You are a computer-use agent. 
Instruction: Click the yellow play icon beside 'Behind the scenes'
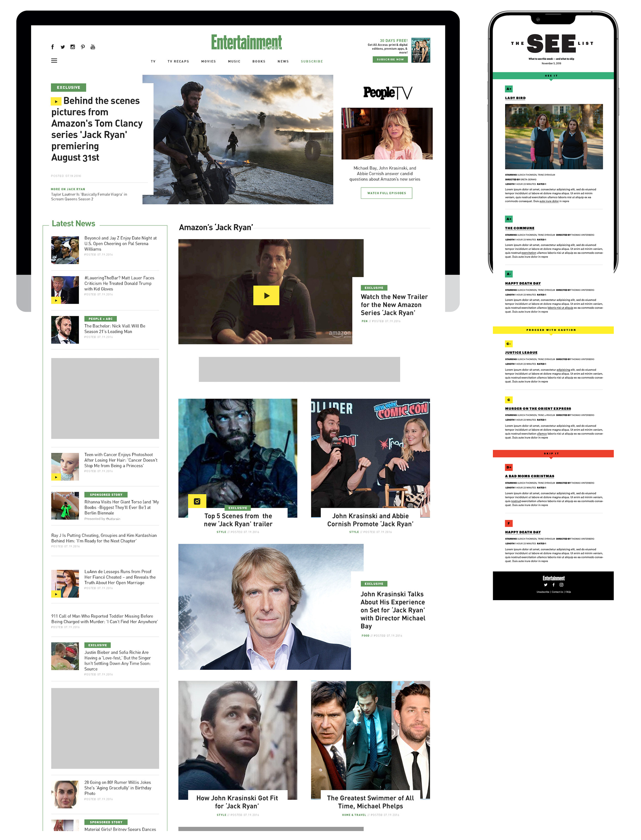56,102
